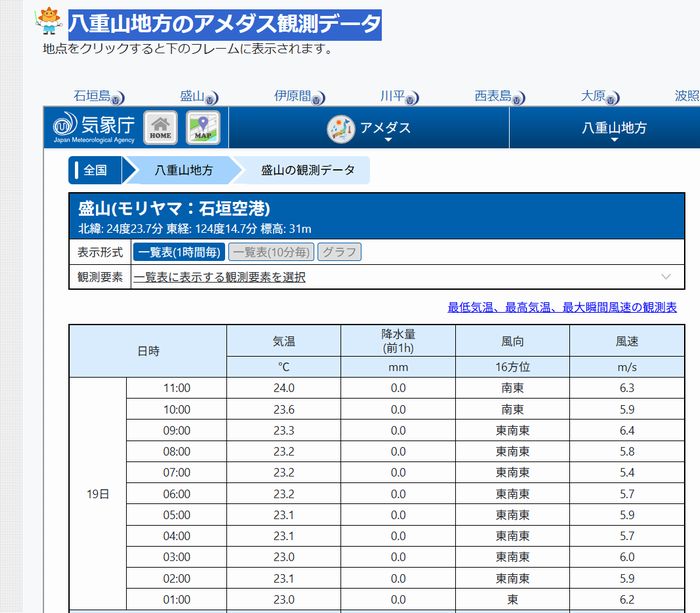Switch to グラフ view
The height and width of the screenshot is (613, 700).
(x=339, y=252)
